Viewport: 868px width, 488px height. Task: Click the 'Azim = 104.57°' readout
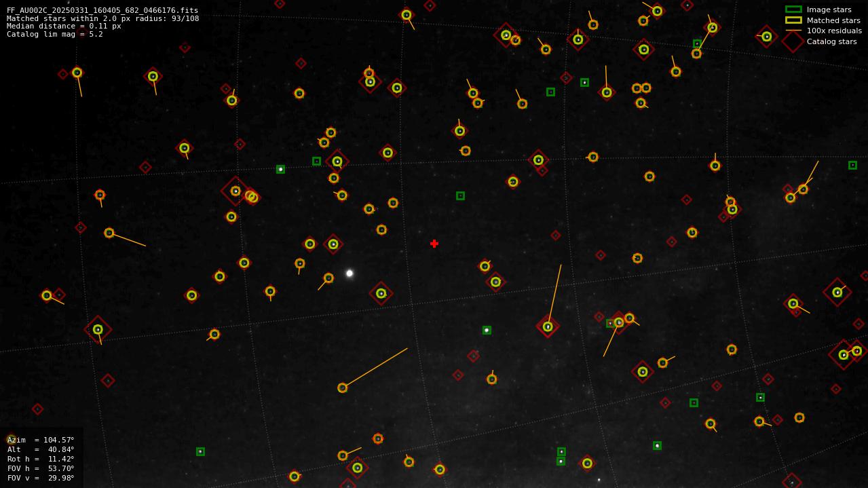coord(41,440)
